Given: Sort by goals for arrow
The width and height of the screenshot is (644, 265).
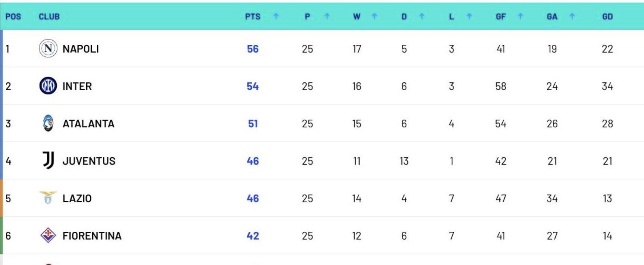Looking at the screenshot, I should tap(520, 17).
